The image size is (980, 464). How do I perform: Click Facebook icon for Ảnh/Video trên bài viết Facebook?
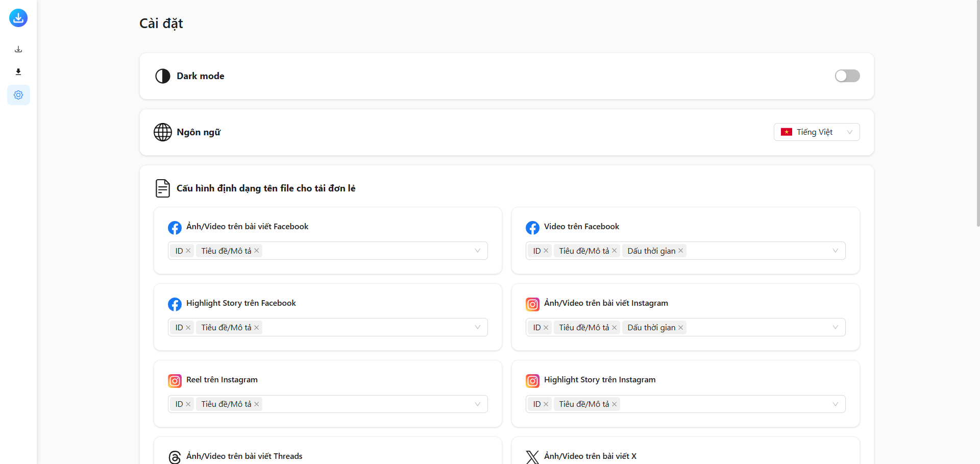(175, 228)
